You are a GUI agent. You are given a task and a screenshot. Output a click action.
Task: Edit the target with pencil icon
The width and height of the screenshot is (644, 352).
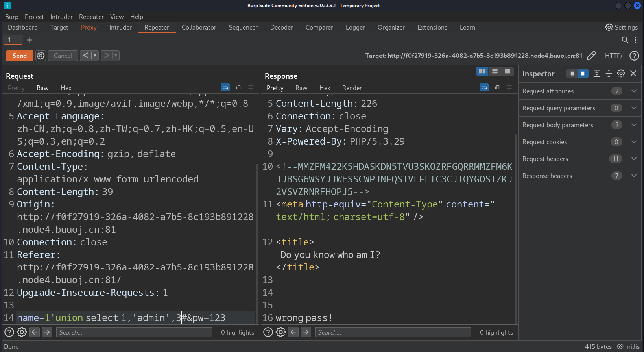591,56
